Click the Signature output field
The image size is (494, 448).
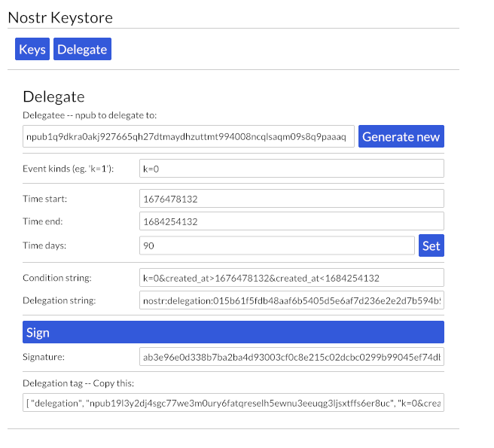(291, 357)
